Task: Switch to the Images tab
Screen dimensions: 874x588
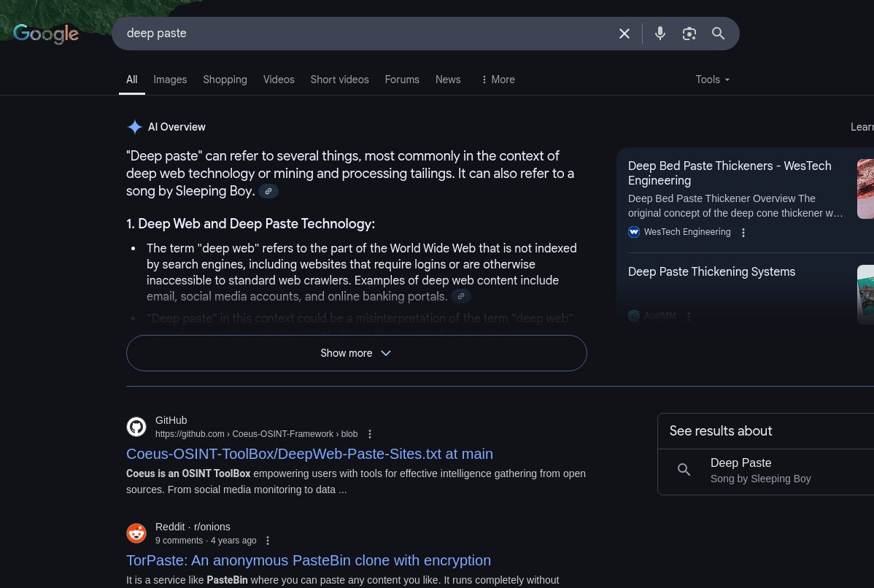Action: point(170,80)
